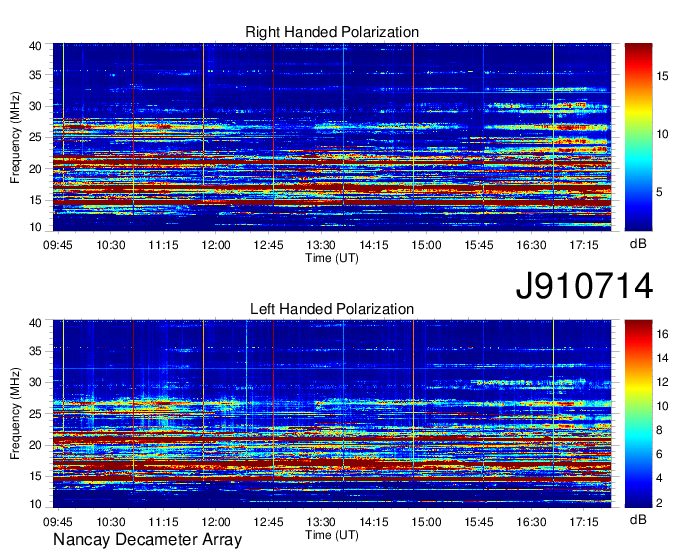Click the 15:00 time tick under Left Handed plot
Image resolution: width=680 pixels, height=552 pixels.
[426, 522]
